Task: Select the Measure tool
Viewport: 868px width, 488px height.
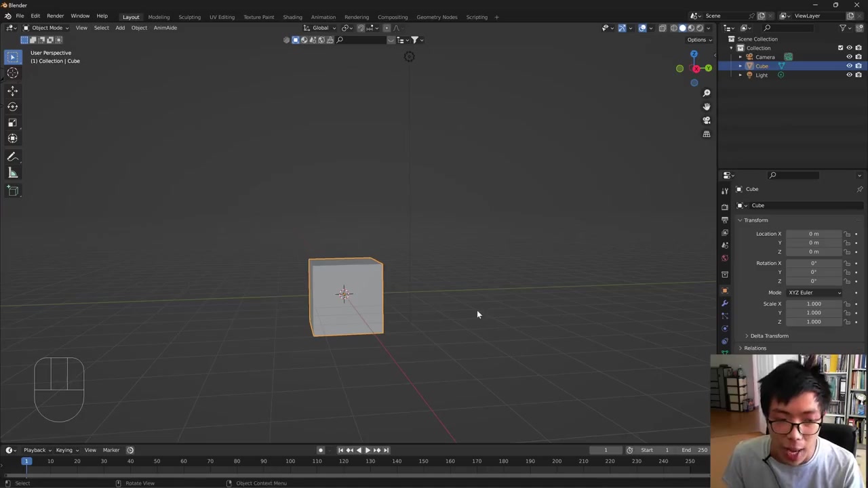Action: (12, 173)
